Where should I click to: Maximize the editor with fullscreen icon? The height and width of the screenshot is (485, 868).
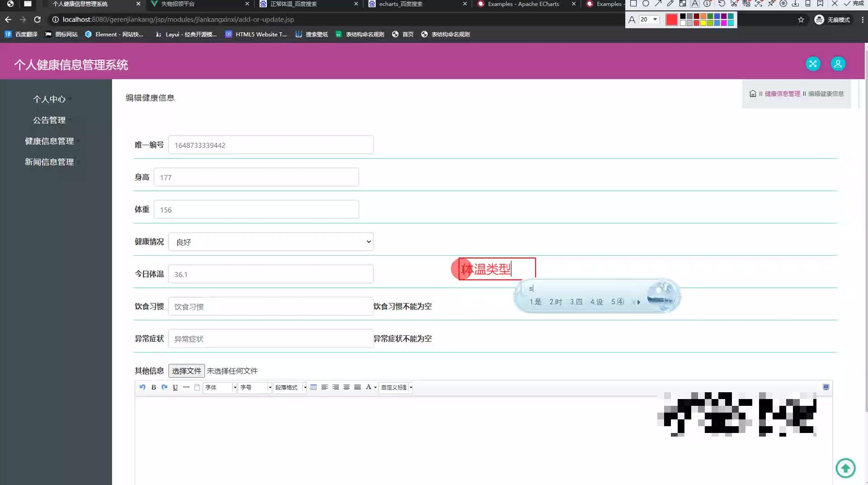(x=826, y=387)
